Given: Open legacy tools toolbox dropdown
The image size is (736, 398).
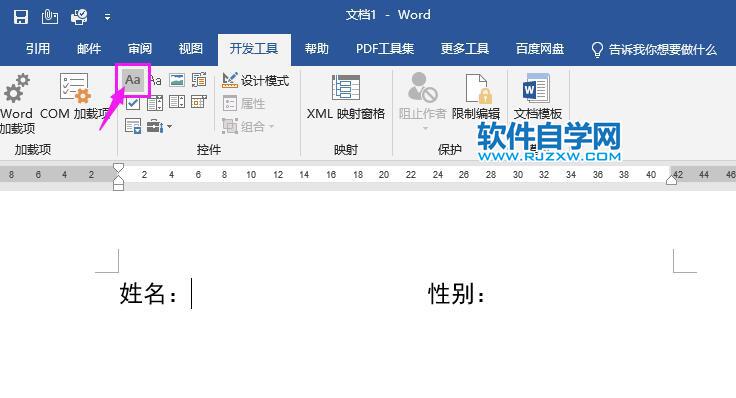Looking at the screenshot, I should (159, 126).
